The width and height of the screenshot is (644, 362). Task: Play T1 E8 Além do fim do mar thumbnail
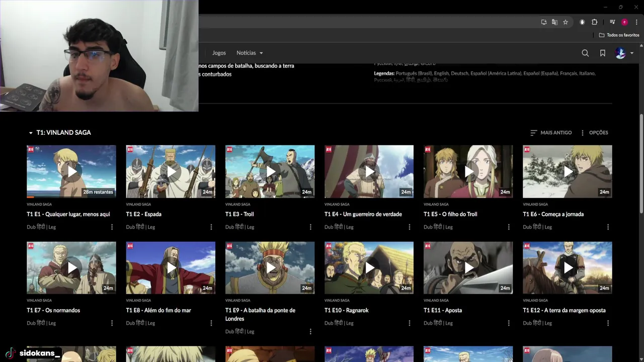click(x=171, y=268)
